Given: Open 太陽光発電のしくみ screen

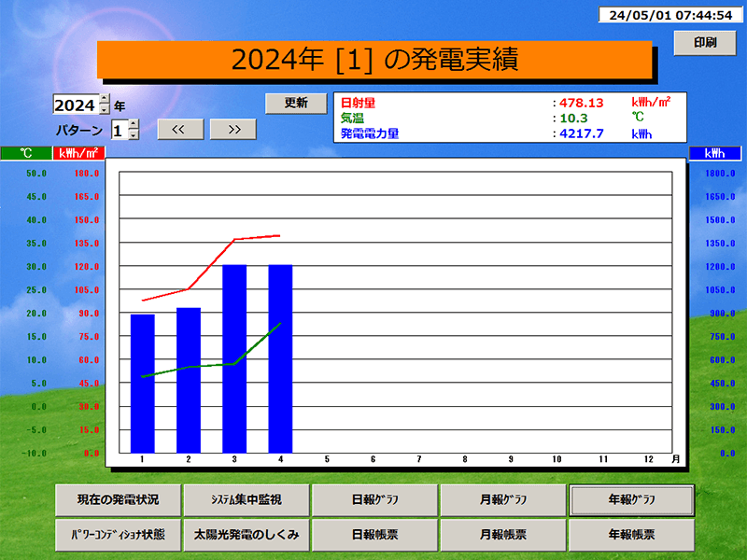Looking at the screenshot, I should [247, 535].
